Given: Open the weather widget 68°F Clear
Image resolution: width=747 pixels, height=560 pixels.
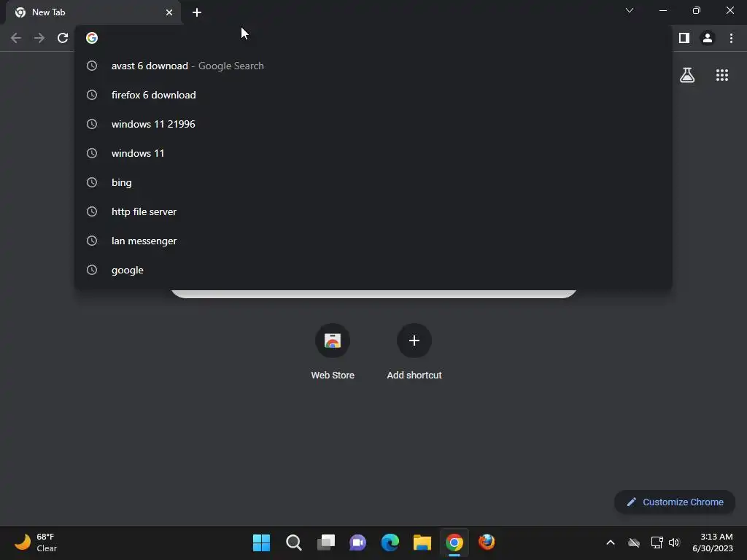Looking at the screenshot, I should (x=36, y=542).
